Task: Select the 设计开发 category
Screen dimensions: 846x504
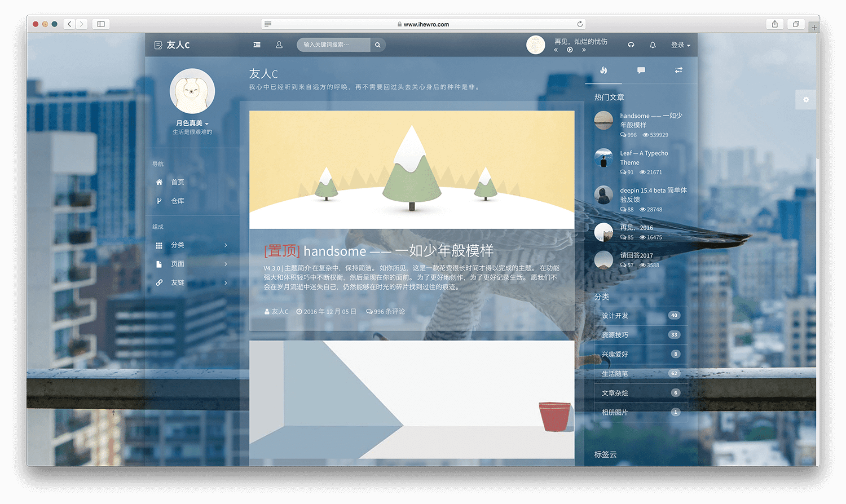Action: click(641, 316)
